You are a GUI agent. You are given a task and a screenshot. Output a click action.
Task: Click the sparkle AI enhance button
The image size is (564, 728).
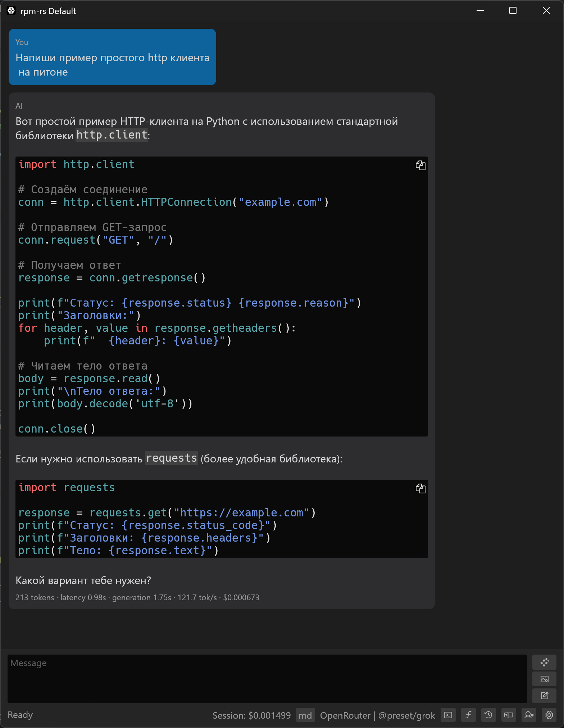coord(545,662)
